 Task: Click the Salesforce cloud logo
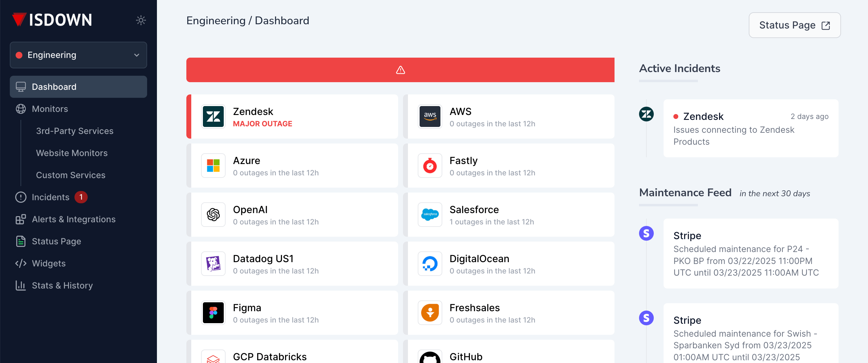coord(430,215)
